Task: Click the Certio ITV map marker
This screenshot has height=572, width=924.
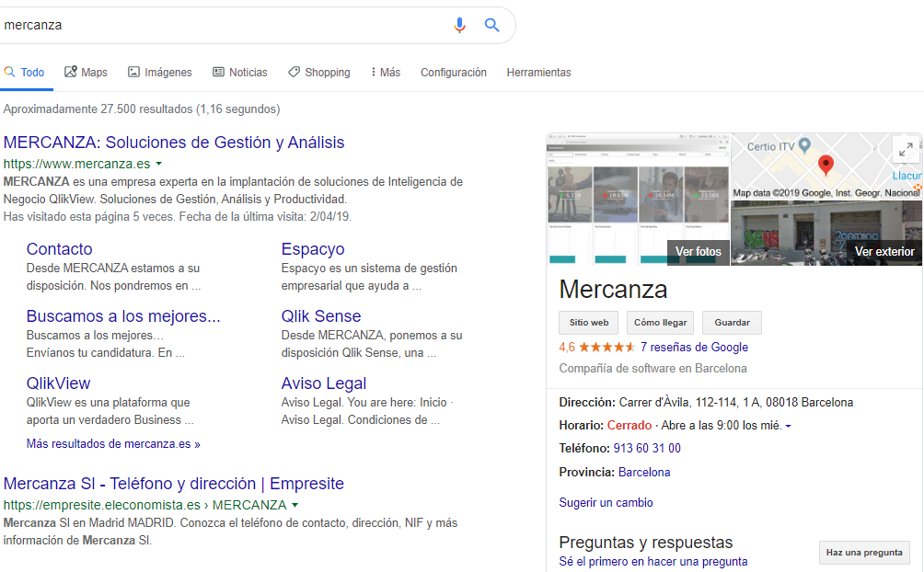Action: click(804, 145)
